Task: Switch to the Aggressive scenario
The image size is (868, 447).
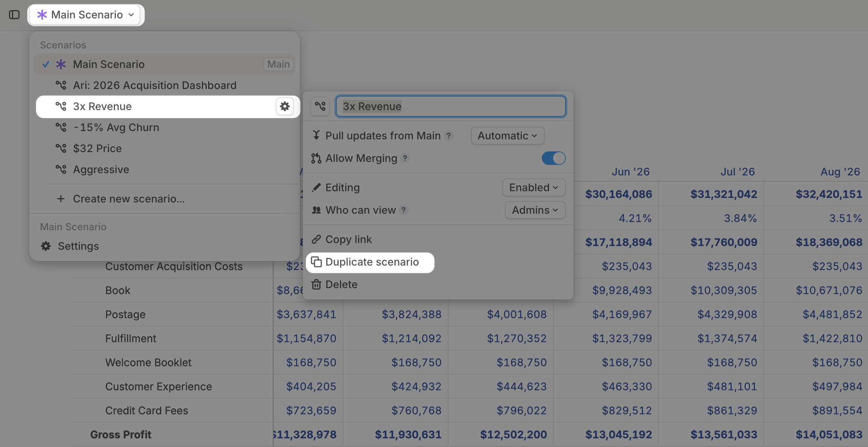Action: coord(101,169)
